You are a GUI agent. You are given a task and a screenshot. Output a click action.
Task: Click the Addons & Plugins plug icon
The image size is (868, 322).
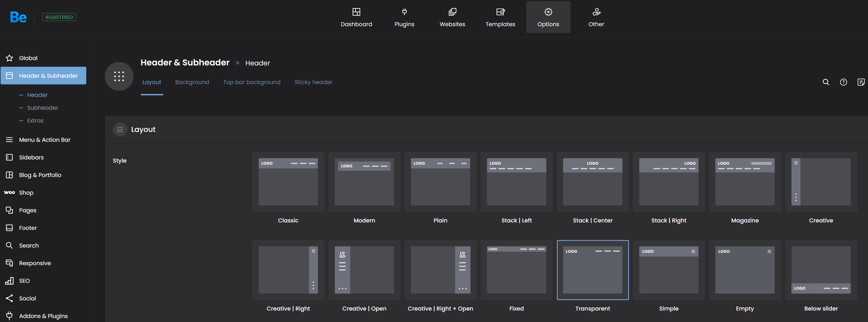coord(9,316)
